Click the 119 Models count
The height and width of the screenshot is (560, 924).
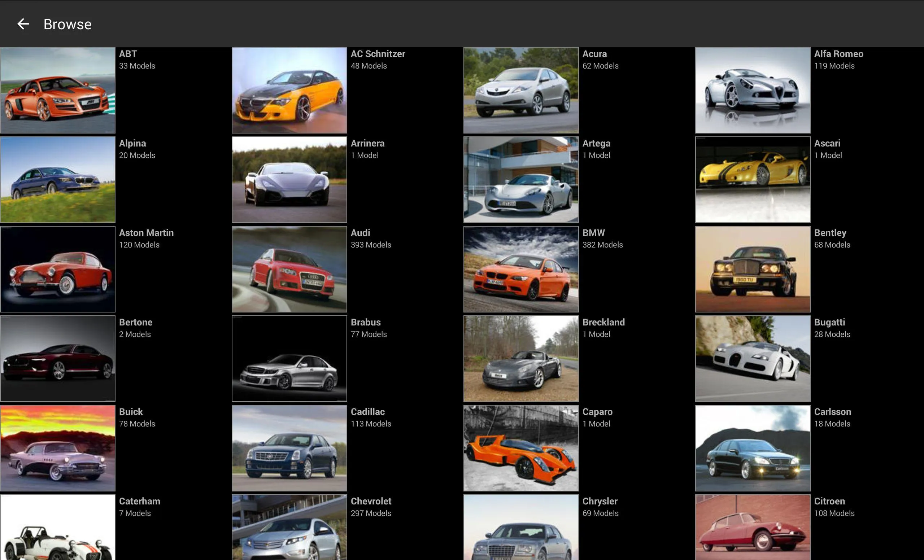pos(834,66)
